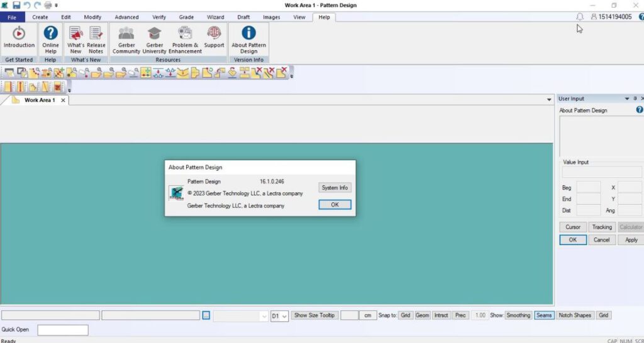Open the User Input panel options arrow
Screen dimensions: 644x343
626,99
